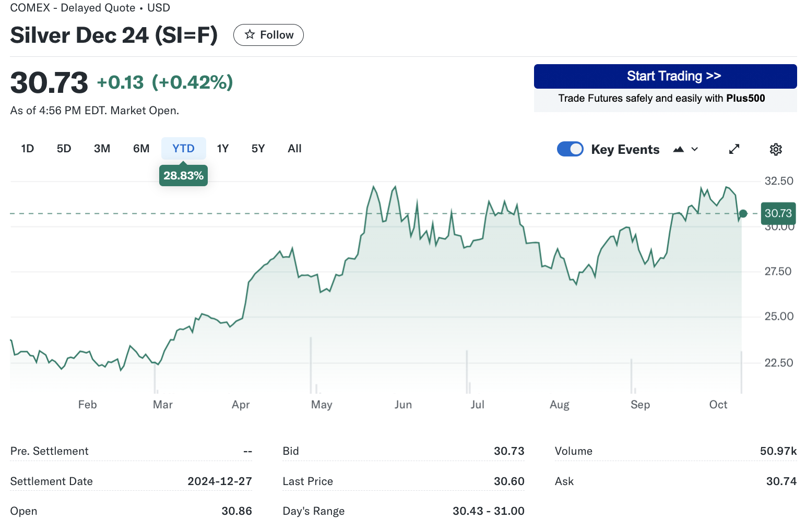Click the Key Events label

(625, 150)
